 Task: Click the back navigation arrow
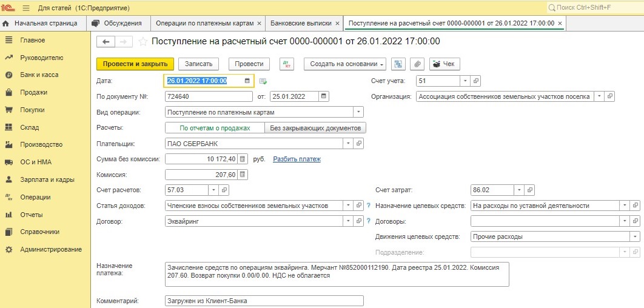106,41
